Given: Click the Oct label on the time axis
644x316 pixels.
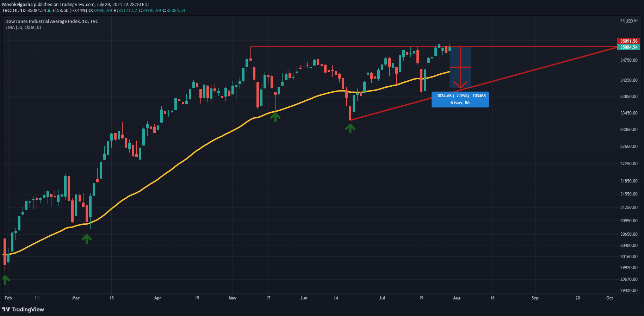Looking at the screenshot, I should (x=610, y=298).
